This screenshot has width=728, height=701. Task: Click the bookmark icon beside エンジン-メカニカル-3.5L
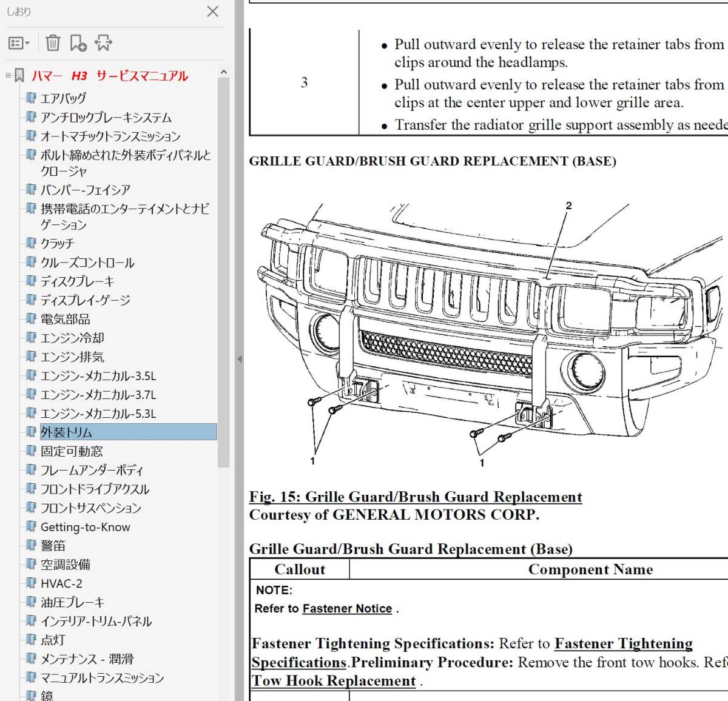(31, 375)
